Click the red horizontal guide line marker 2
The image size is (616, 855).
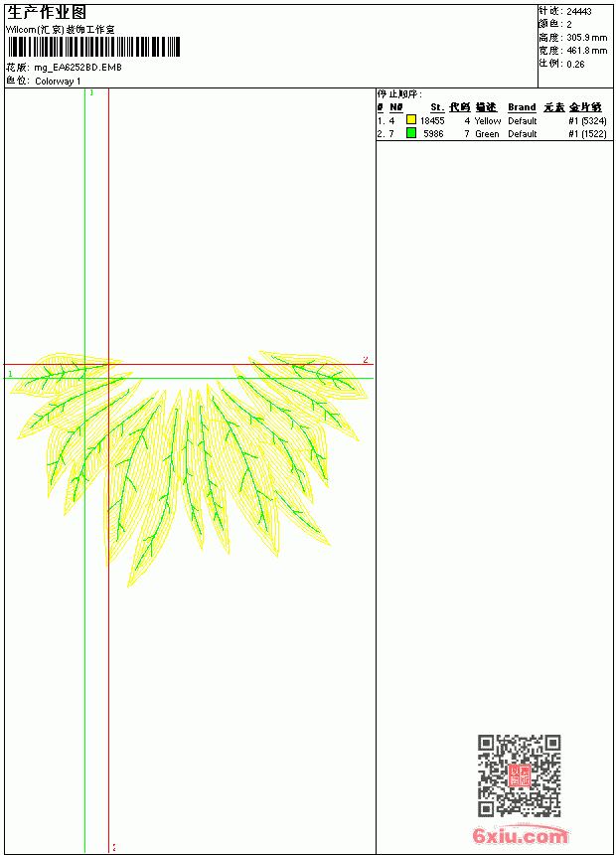(366, 359)
